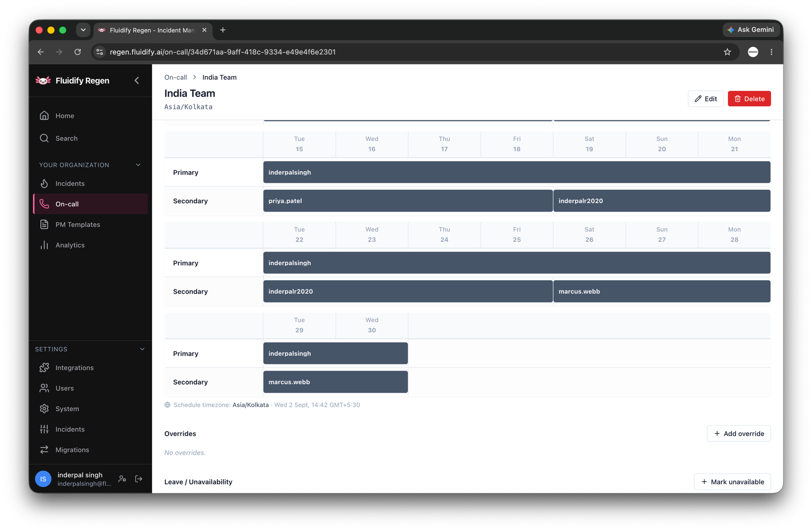Image resolution: width=812 pixels, height=531 pixels.
Task: Collapse the Your Organization section
Action: pyautogui.click(x=138, y=165)
